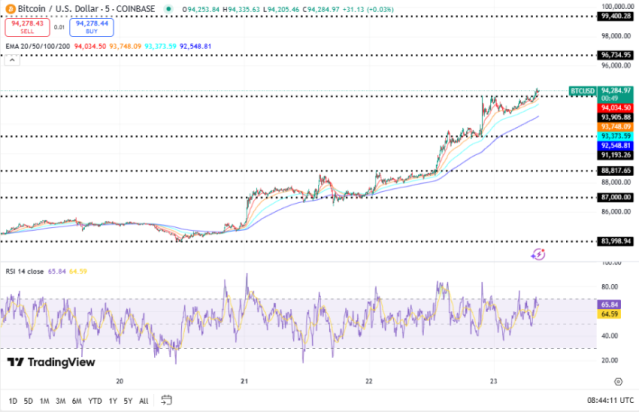
Task: Select the 1D time range
Action: coord(14,399)
